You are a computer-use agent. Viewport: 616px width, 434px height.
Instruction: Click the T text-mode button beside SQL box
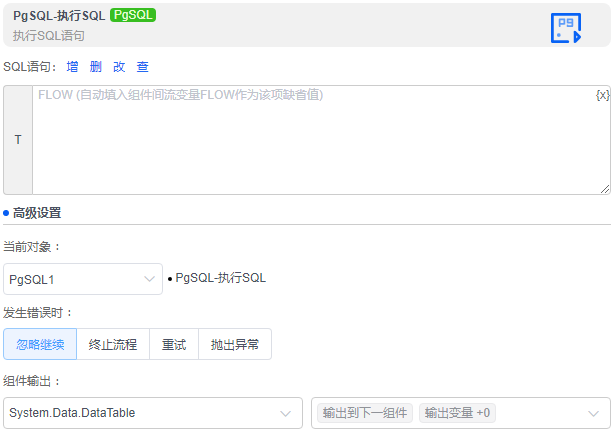pos(18,140)
